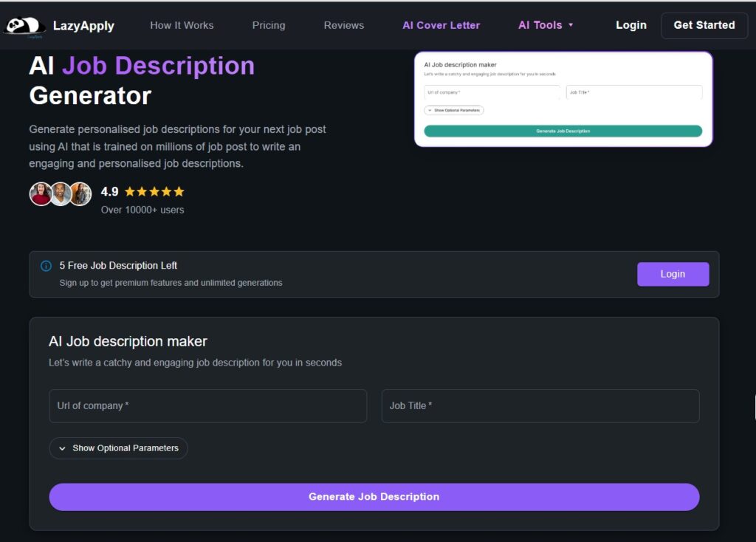Viewport: 756px width, 542px height.
Task: Click the third user avatar beside the rating
Action: (80, 193)
